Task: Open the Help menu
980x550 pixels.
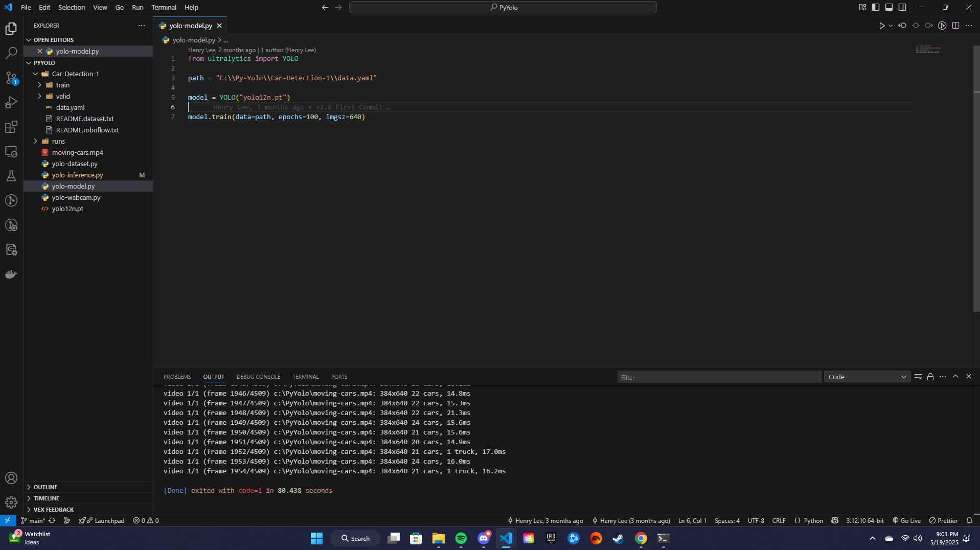Action: tap(191, 7)
